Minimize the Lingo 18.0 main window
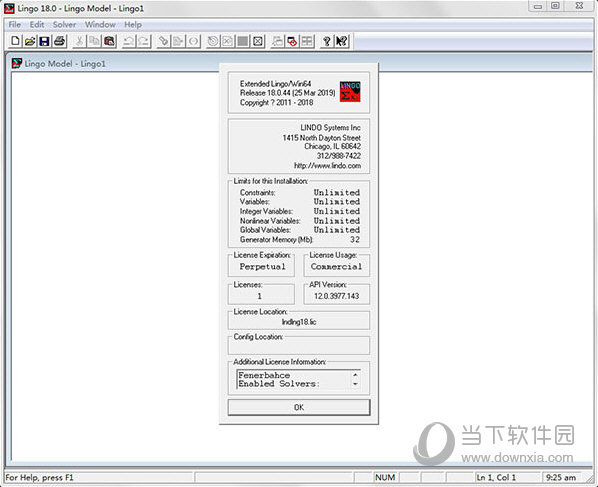 point(538,6)
